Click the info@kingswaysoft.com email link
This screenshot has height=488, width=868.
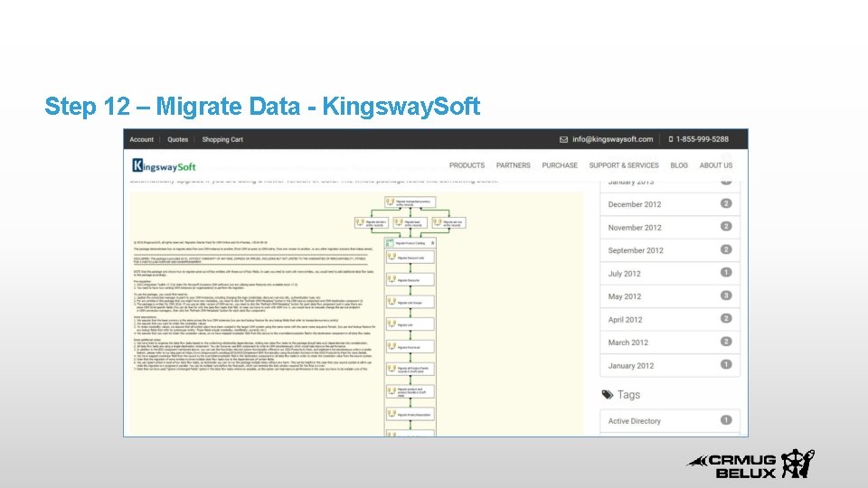(x=613, y=139)
